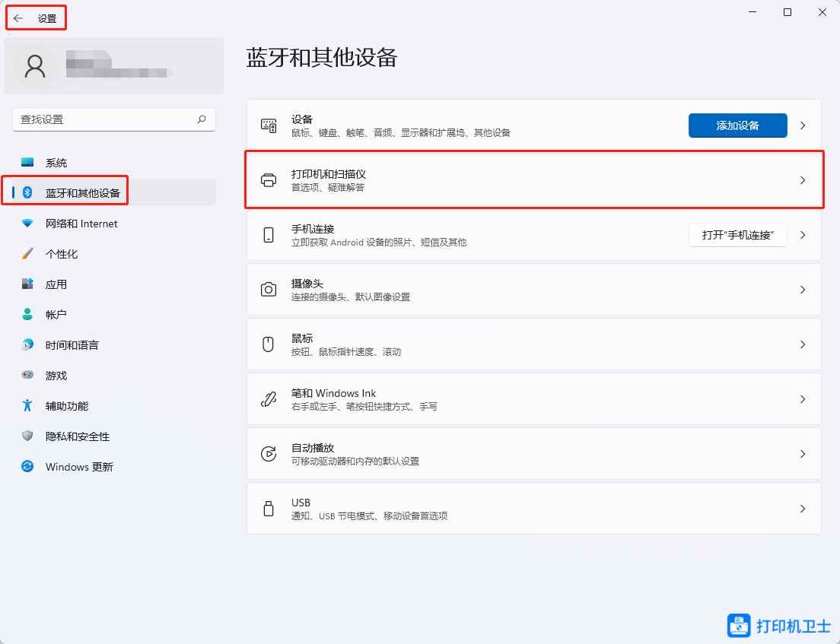Open 游戏 in the sidebar
Screen dimensions: 840x644
[114, 376]
